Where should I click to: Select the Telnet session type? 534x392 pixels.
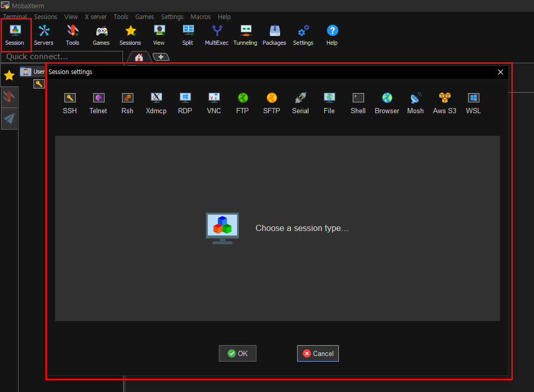98,103
